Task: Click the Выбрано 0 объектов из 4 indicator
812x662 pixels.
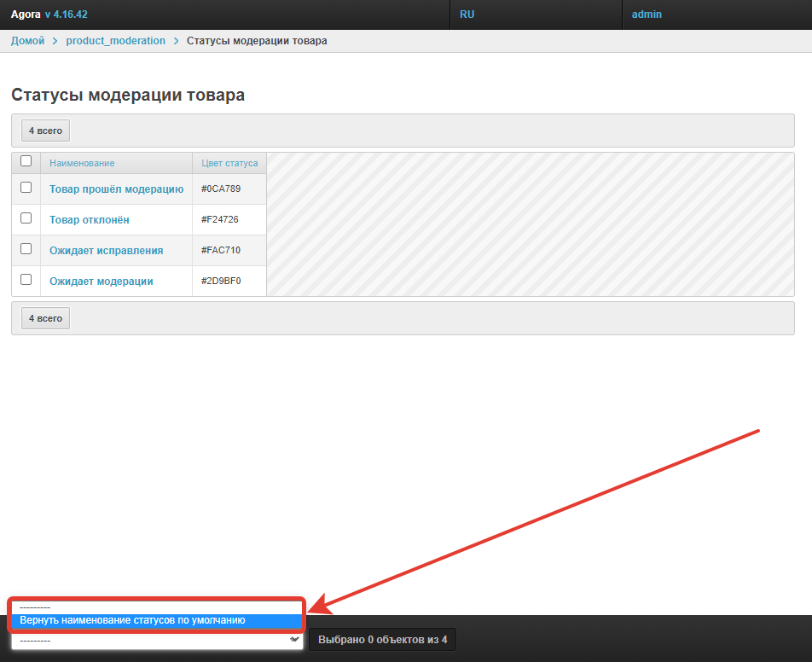Action: (382, 640)
